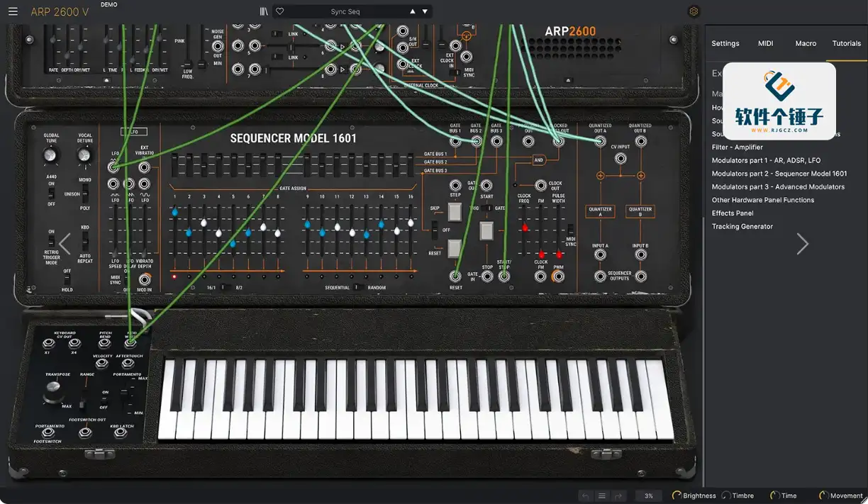Click the Vocal Detune knob
Viewport: 868px width, 504px height.
tap(85, 155)
